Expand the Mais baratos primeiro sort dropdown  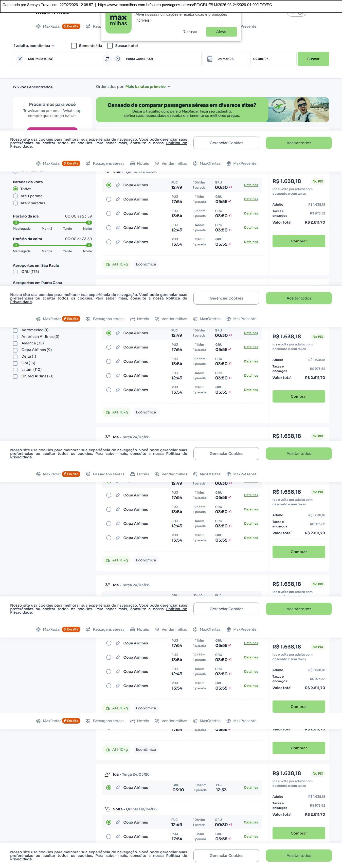pyautogui.click(x=148, y=87)
